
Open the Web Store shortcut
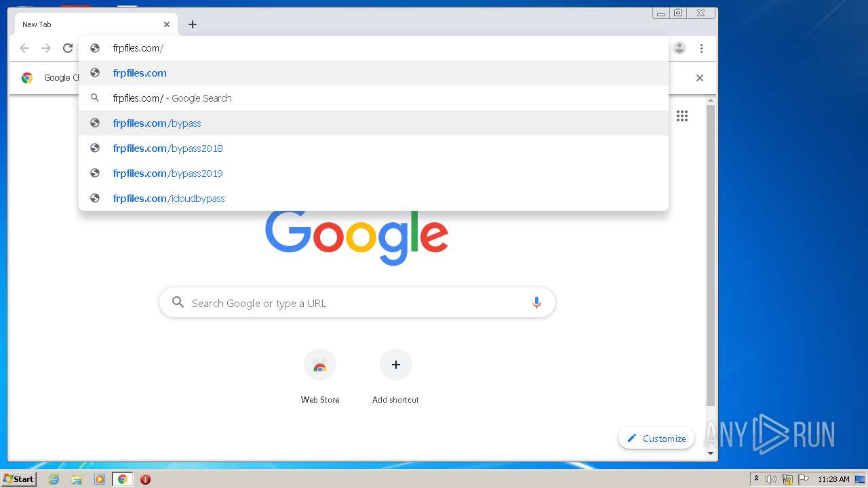coord(320,377)
